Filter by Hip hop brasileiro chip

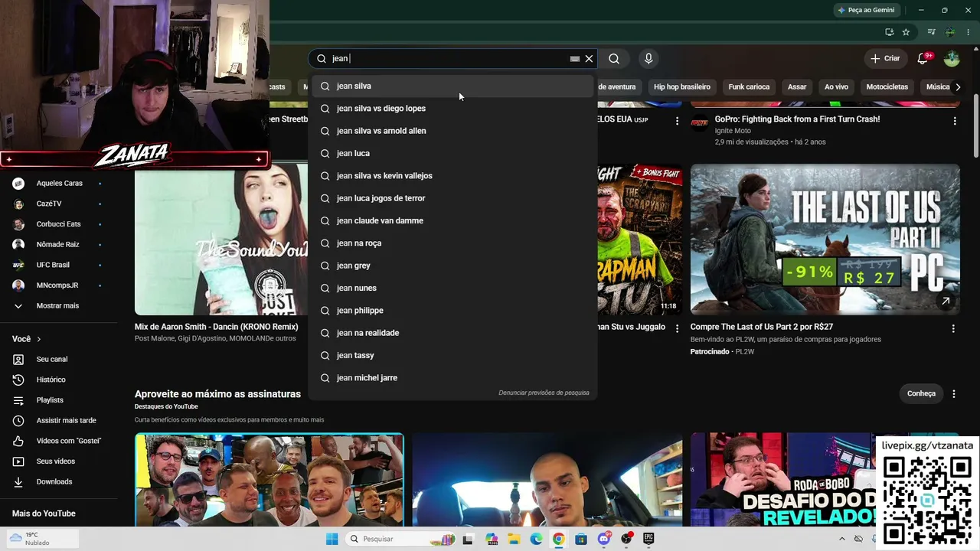682,86
